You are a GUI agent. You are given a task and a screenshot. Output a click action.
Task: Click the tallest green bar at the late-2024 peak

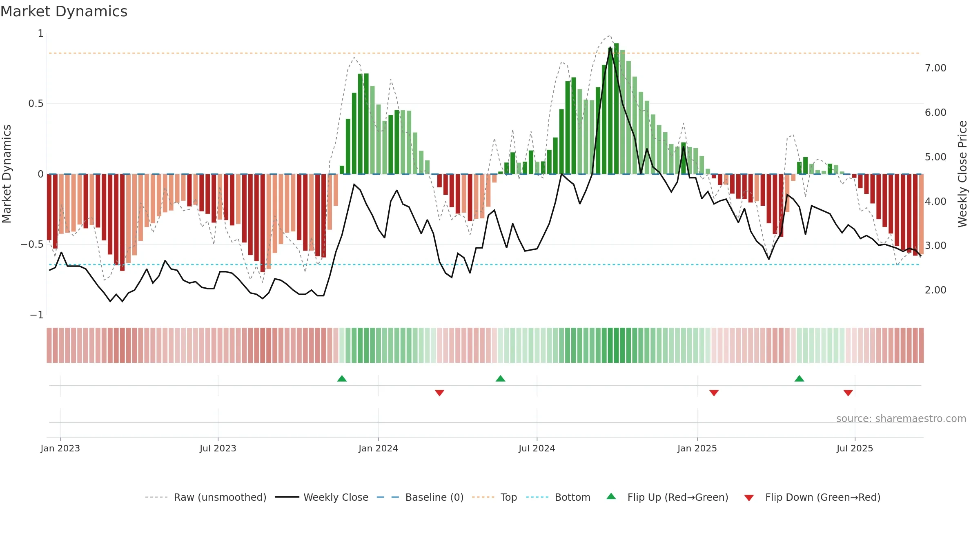pos(616,109)
